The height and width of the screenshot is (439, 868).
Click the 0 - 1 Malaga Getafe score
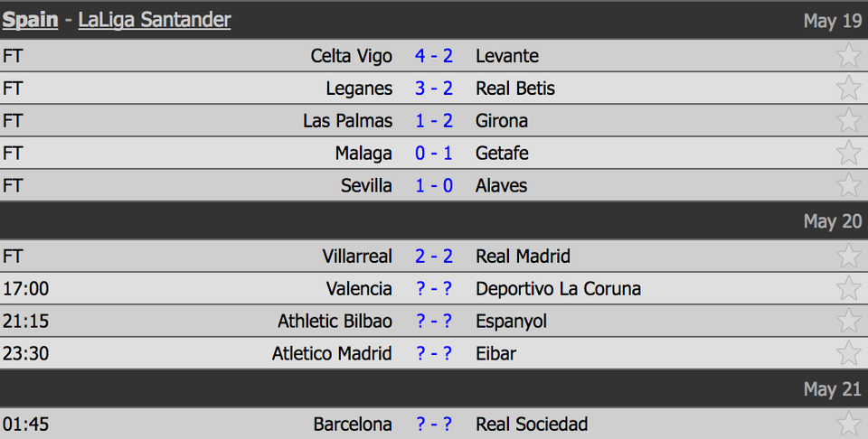[434, 153]
